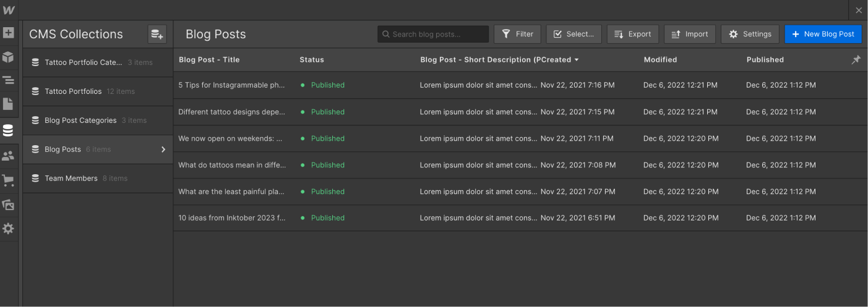Open 'We now open on weekends: ...' post
This screenshot has height=307, width=868.
(x=230, y=138)
